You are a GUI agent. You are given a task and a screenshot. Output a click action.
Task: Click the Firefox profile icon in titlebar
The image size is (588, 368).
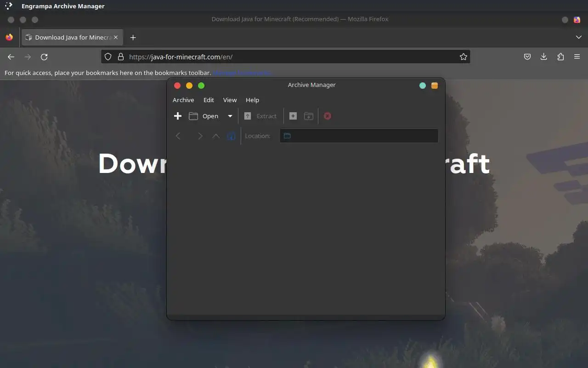coord(577,19)
